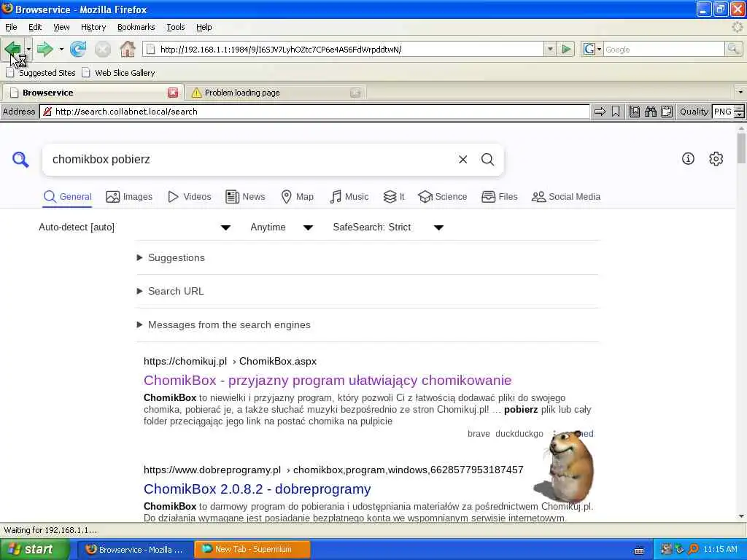
Task: Open the search engine G dropdown
Action: (x=592, y=49)
